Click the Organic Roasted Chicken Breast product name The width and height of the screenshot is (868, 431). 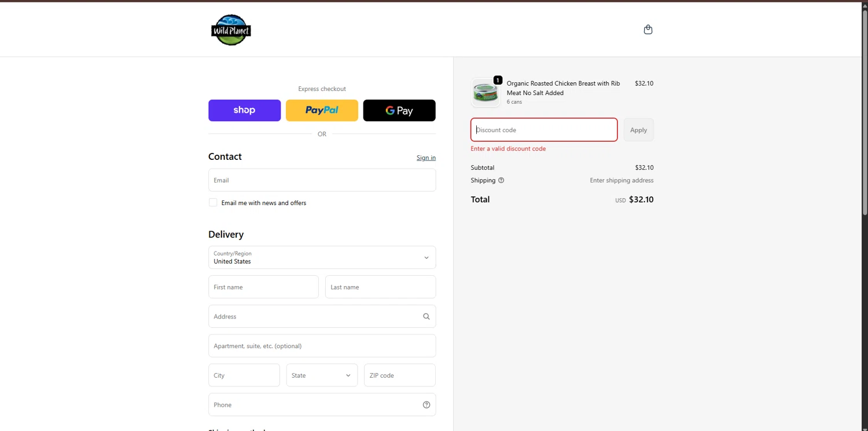[563, 88]
